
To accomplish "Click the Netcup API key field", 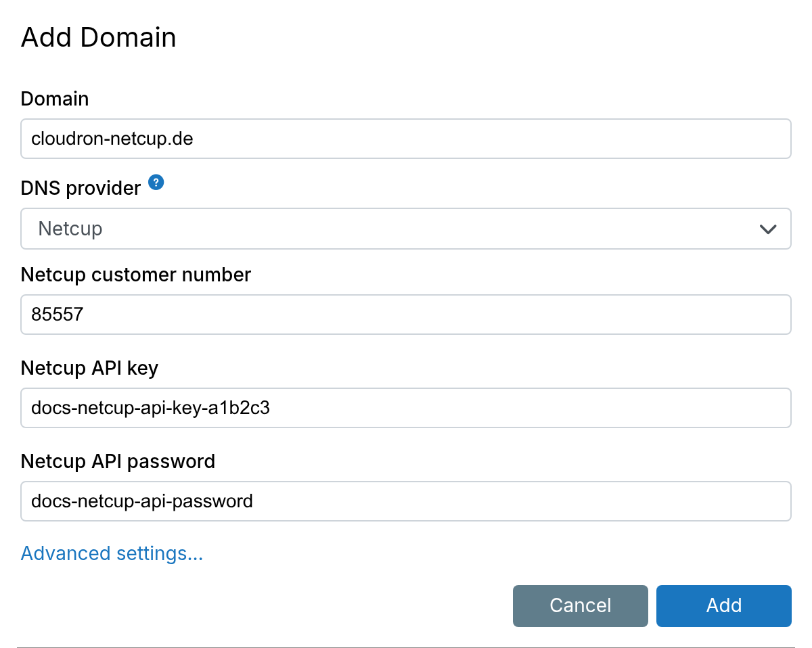I will (x=406, y=408).
